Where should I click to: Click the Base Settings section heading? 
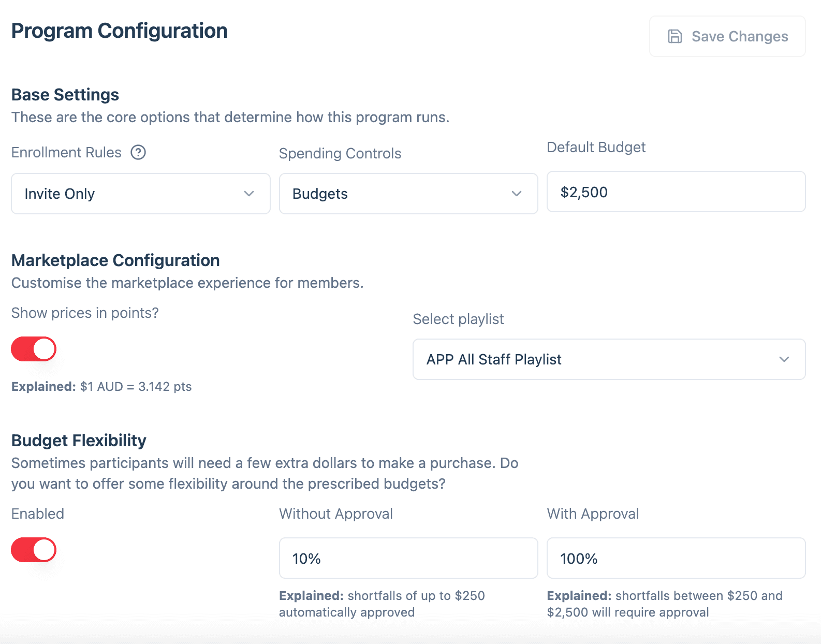(x=65, y=95)
